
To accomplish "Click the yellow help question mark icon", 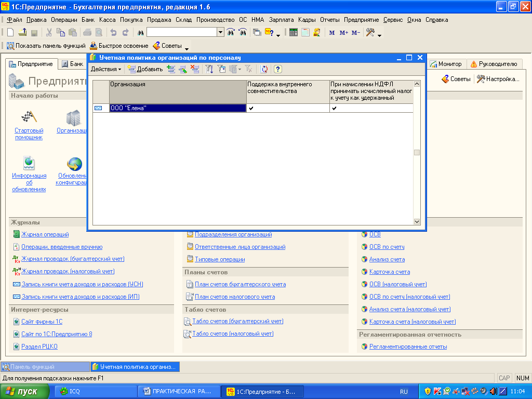I will click(278, 69).
